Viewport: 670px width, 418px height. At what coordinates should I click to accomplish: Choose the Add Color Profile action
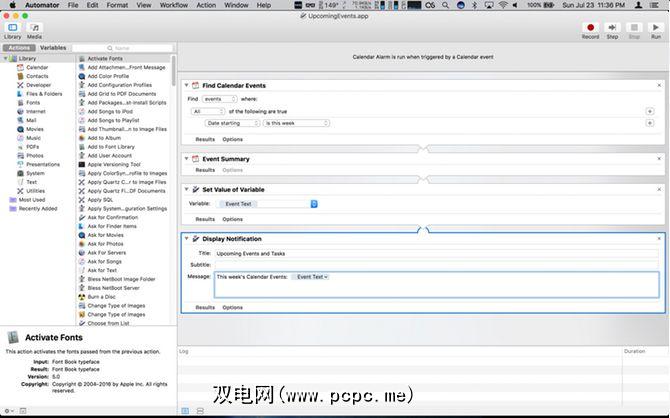107,76
